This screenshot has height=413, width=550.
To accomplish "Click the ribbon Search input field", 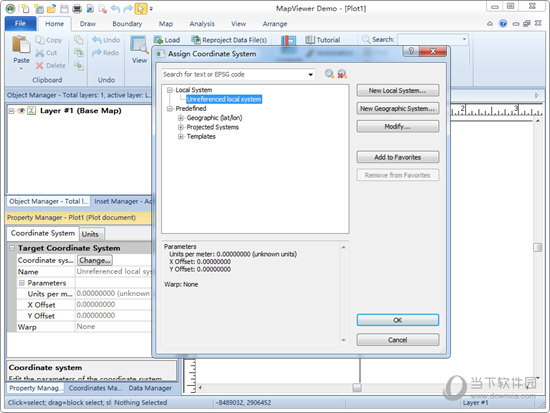I will click(429, 39).
